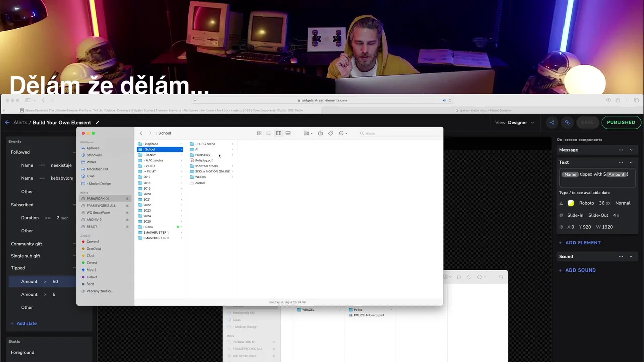644x362 pixels.
Task: Click ADD ELEMENT button
Action: click(x=580, y=243)
